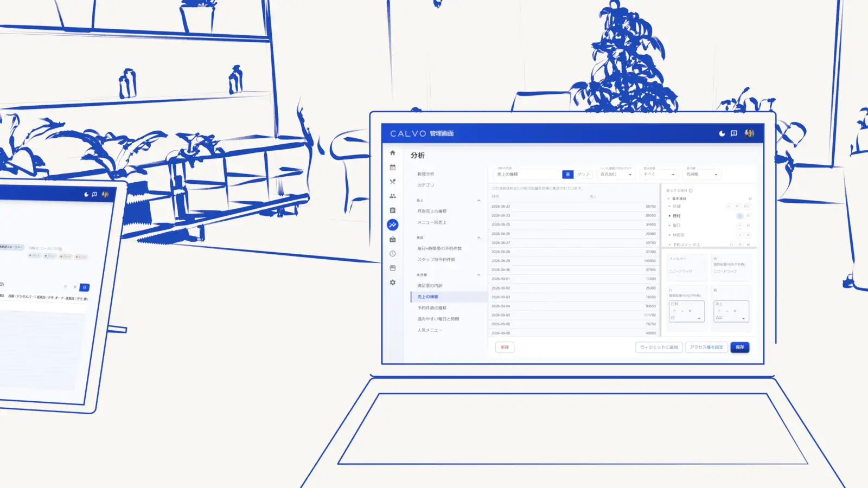Toggle row chip for 日付 field
Screen dimensions: 868x488
[739, 216]
